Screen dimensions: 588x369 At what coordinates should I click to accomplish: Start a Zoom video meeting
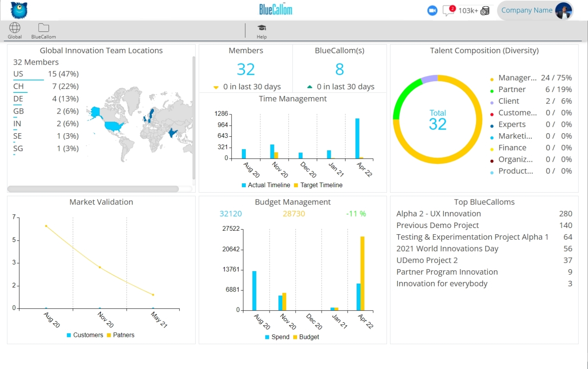tap(432, 11)
